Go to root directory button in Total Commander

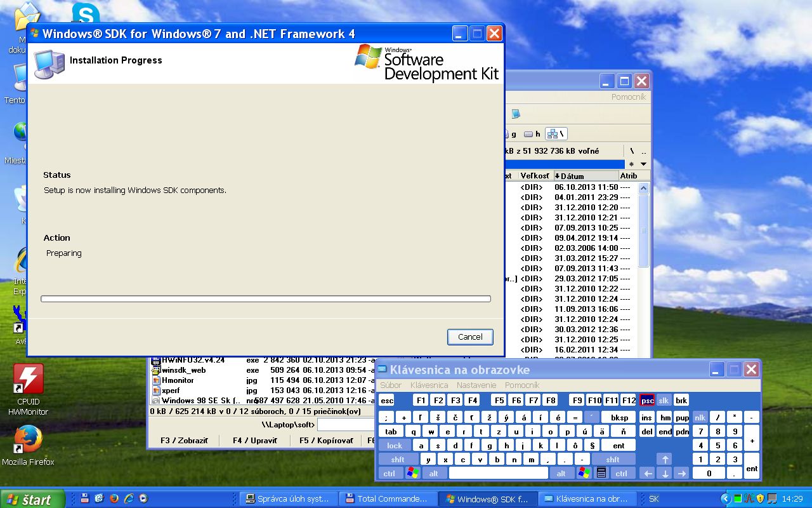tap(632, 151)
